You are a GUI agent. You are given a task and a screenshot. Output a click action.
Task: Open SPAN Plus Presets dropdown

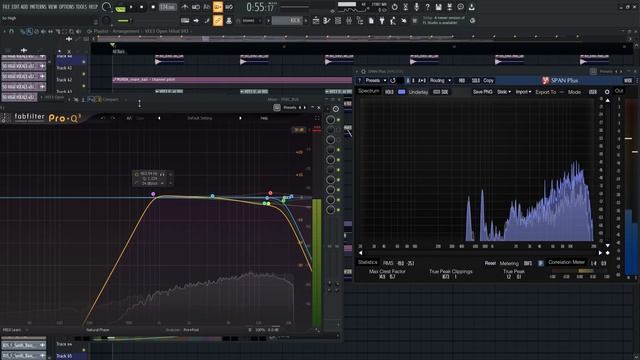point(376,80)
